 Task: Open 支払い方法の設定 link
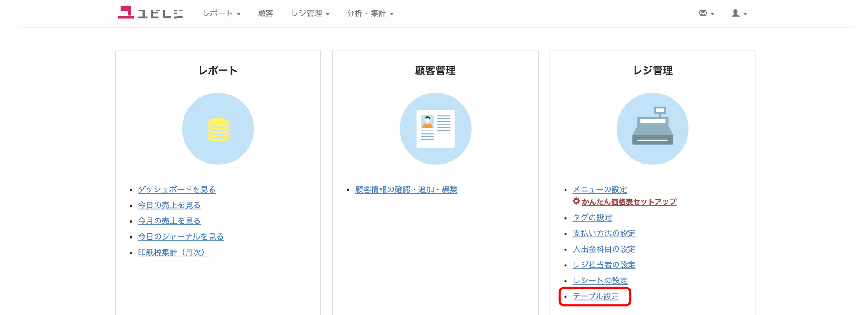(604, 233)
